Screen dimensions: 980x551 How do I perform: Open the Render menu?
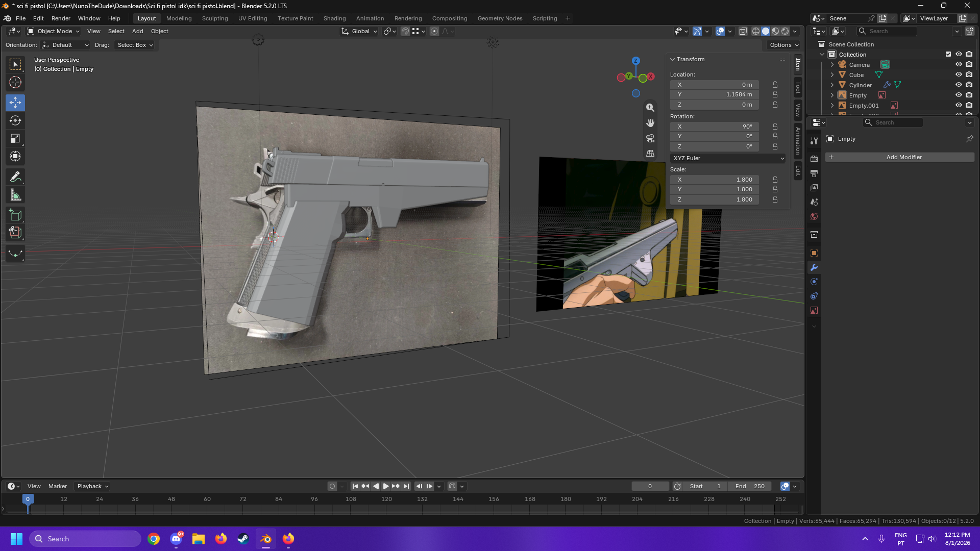[x=61, y=18]
